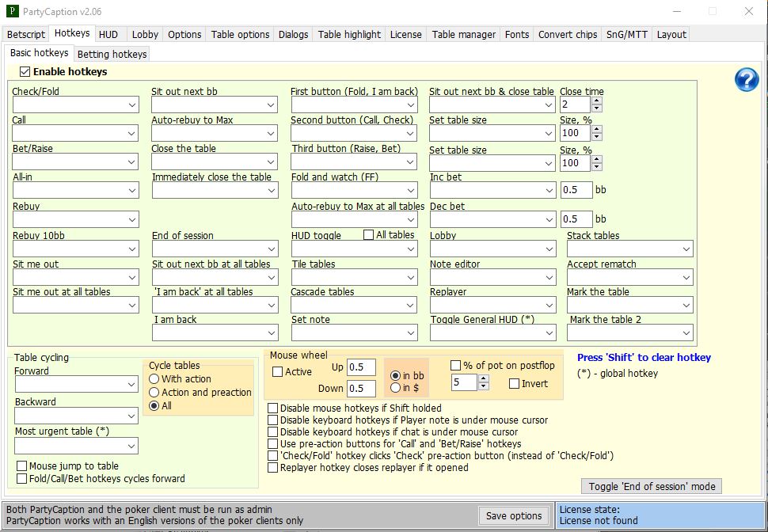Check Disable keyboard hotkeys if chat under cursor

click(273, 432)
